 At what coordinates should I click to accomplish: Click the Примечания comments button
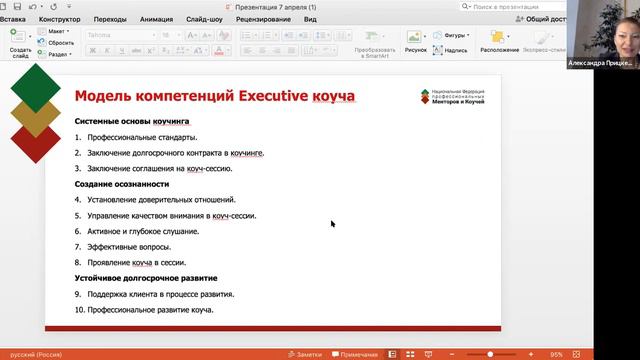click(x=355, y=355)
